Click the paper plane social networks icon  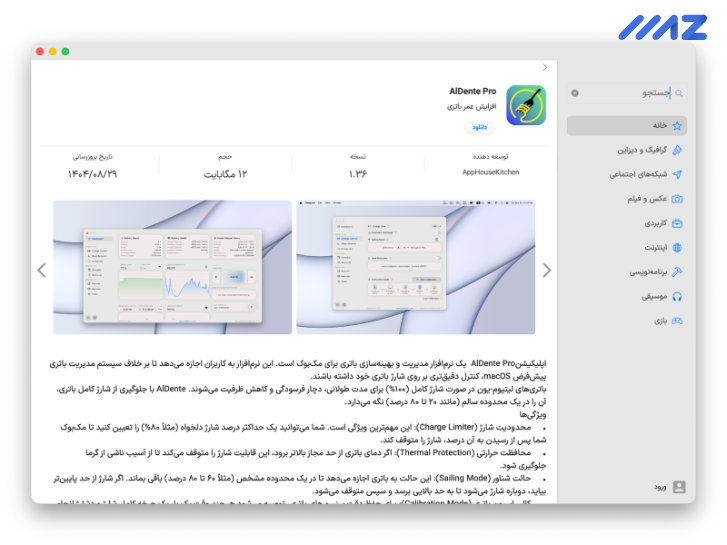click(677, 174)
